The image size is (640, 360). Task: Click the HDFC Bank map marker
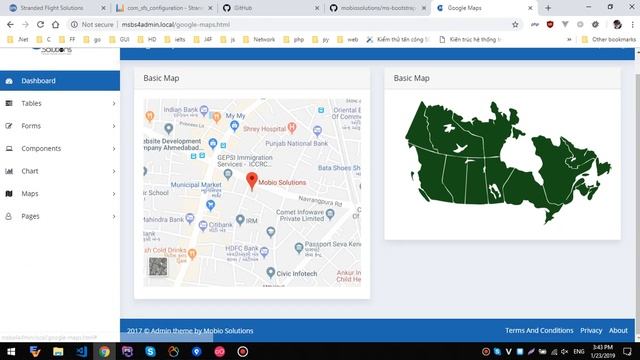tap(264, 252)
